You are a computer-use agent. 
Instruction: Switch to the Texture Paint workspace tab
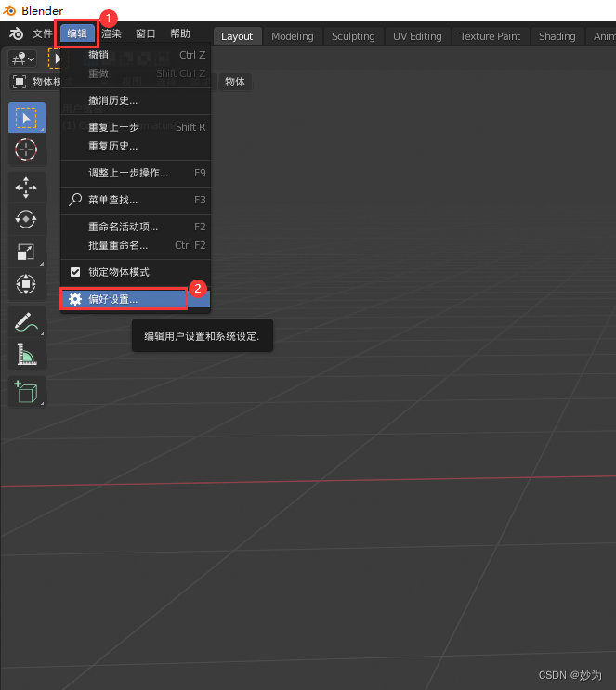click(x=490, y=36)
